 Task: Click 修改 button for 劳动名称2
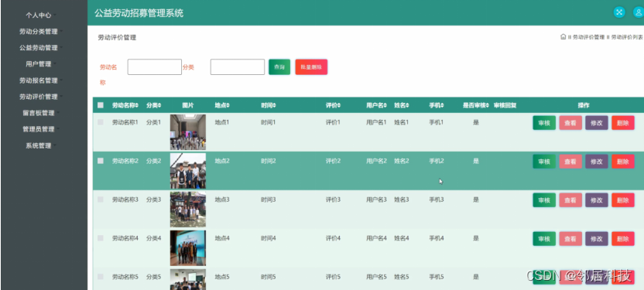597,162
